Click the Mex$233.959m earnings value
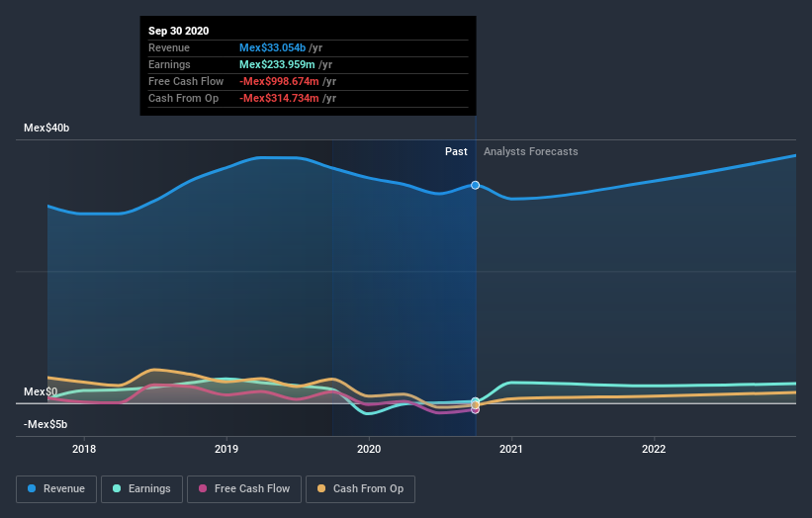The image size is (812, 518). 277,64
